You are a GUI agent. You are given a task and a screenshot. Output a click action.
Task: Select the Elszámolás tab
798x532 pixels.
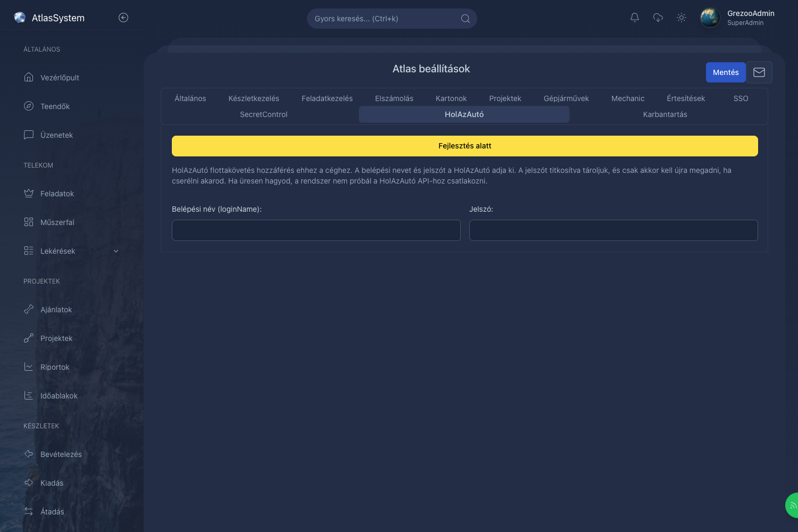point(394,98)
